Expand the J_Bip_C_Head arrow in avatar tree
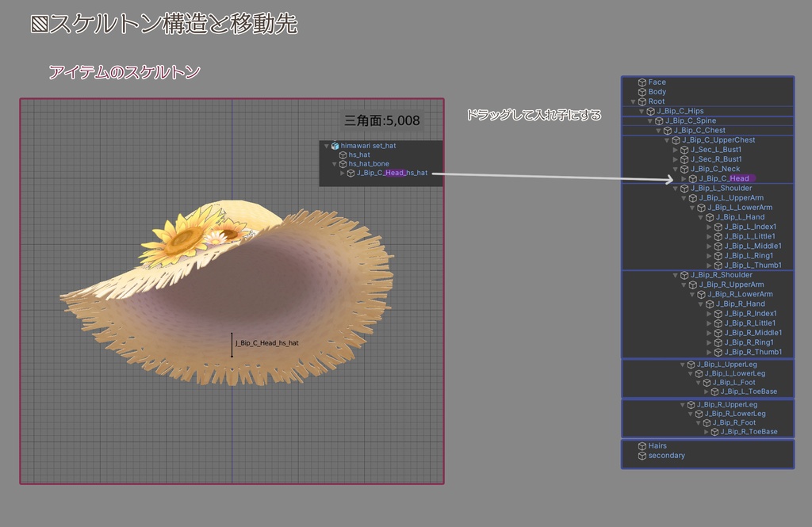The width and height of the screenshot is (812, 527). point(684,178)
